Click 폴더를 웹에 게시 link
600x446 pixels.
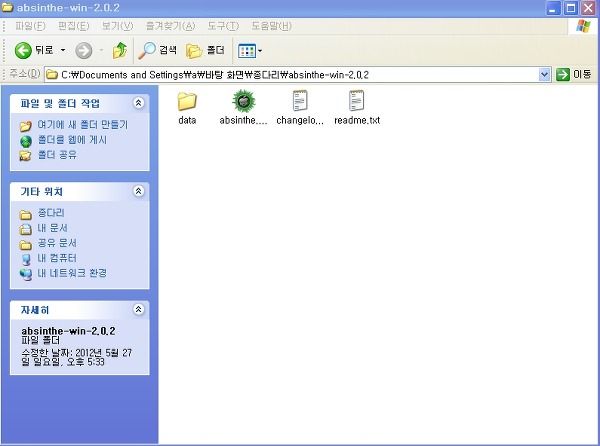(72, 140)
